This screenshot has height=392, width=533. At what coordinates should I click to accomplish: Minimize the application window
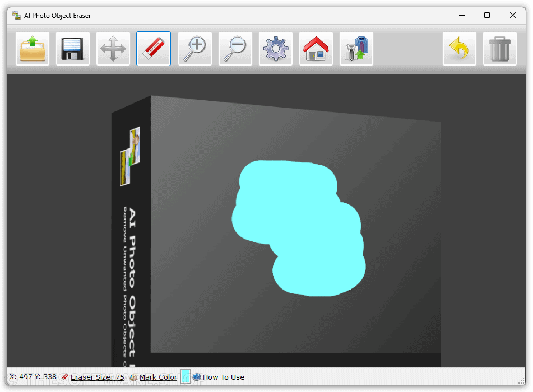click(x=462, y=15)
